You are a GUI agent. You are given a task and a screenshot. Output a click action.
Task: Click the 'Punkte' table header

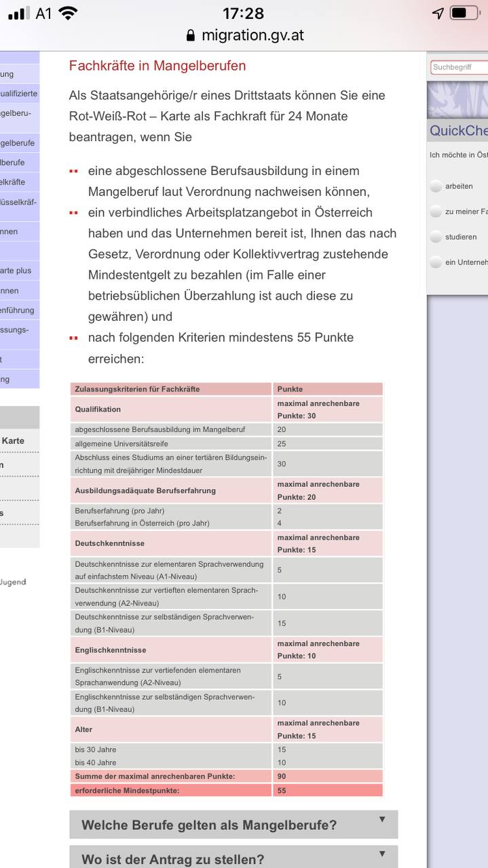(329, 389)
